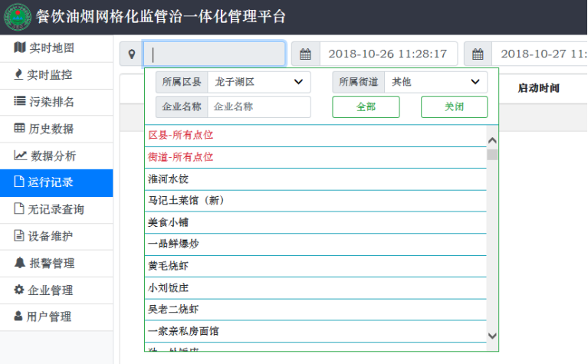588x364 pixels.
Task: Set start time 2018-10-26 field
Action: pyautogui.click(x=388, y=54)
